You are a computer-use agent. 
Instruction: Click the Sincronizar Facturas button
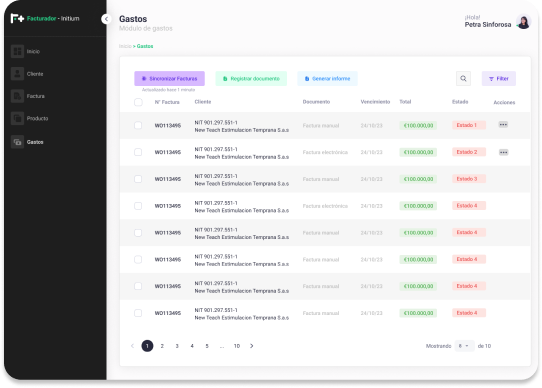tap(169, 78)
